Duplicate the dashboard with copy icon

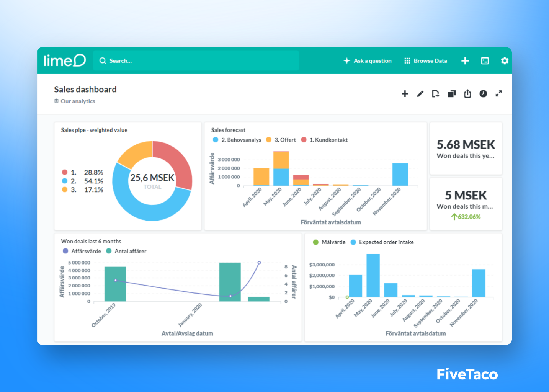point(452,94)
